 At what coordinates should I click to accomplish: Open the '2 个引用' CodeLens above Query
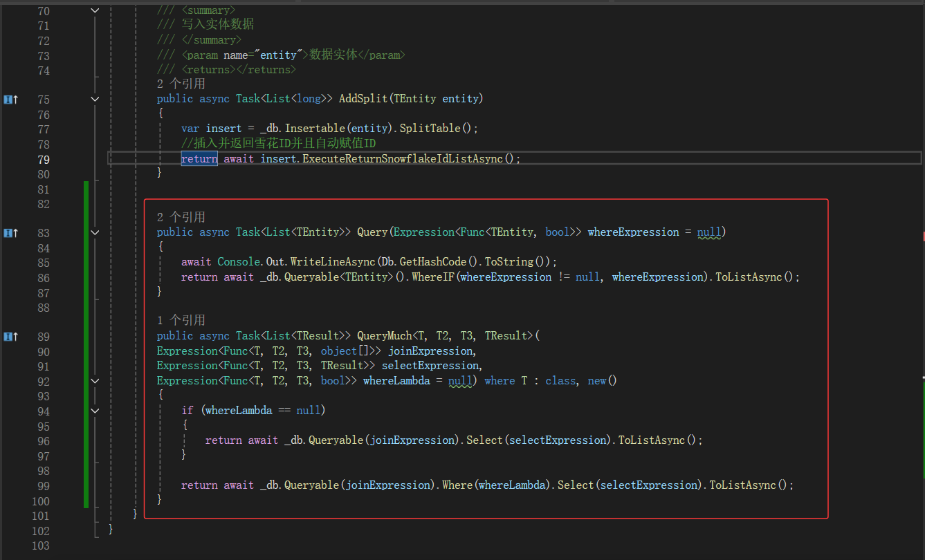coord(181,217)
